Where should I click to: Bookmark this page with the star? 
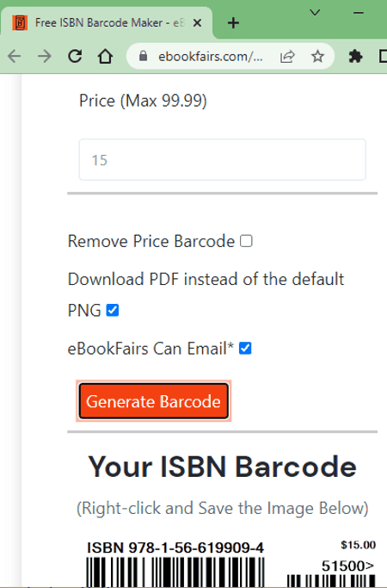click(317, 57)
